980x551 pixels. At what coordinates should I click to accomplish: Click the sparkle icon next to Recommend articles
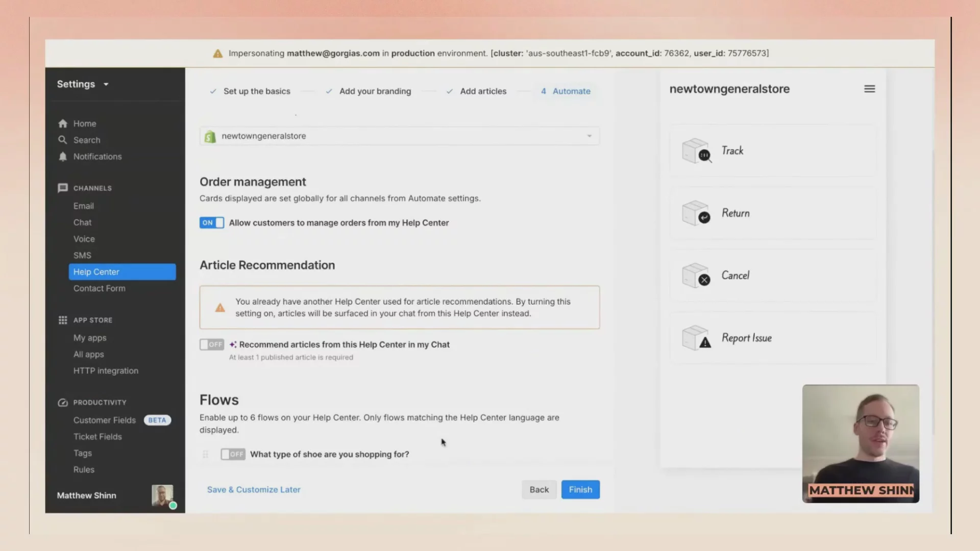[x=233, y=344]
